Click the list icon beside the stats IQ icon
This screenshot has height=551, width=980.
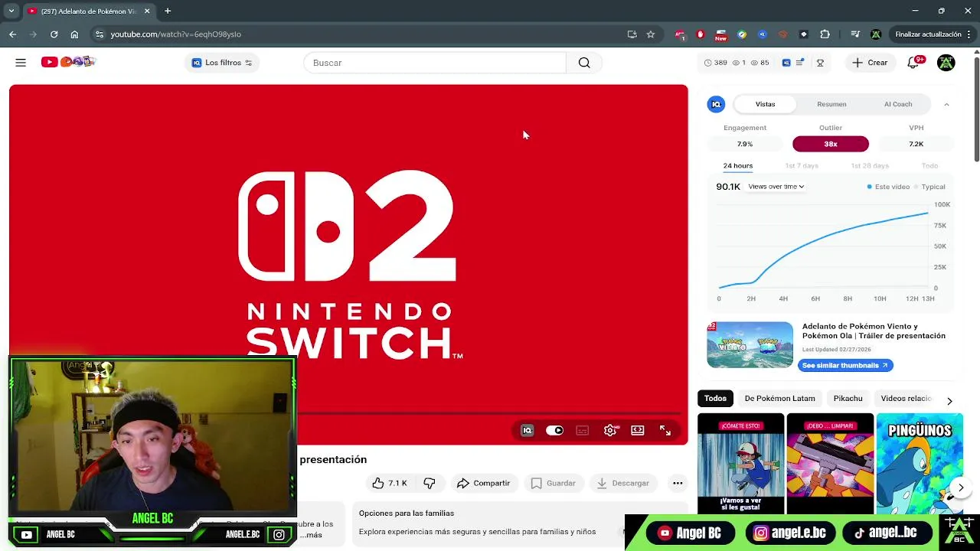pyautogui.click(x=799, y=63)
